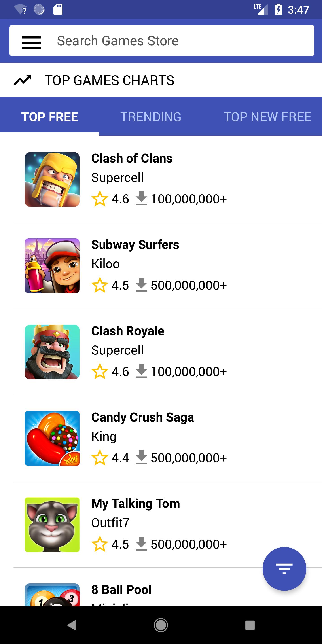Tap the Subway Surfers app icon
The width and height of the screenshot is (322, 644).
pos(52,265)
